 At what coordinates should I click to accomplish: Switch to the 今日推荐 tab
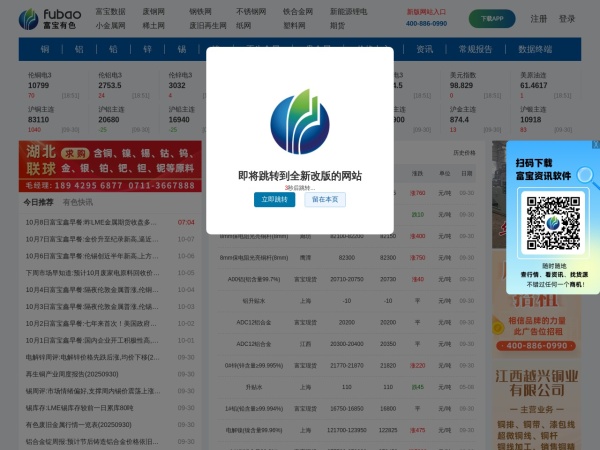pos(38,202)
